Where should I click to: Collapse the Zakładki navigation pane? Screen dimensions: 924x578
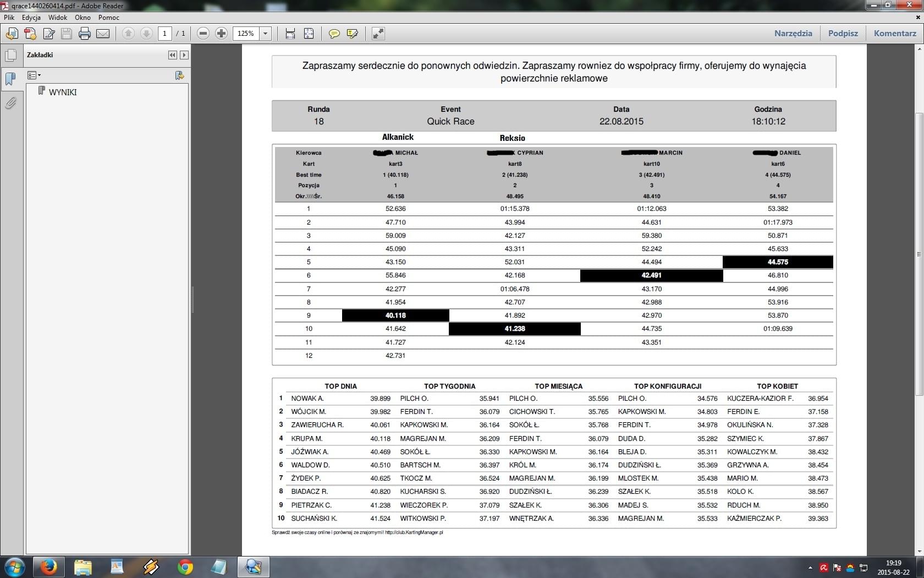tap(172, 55)
